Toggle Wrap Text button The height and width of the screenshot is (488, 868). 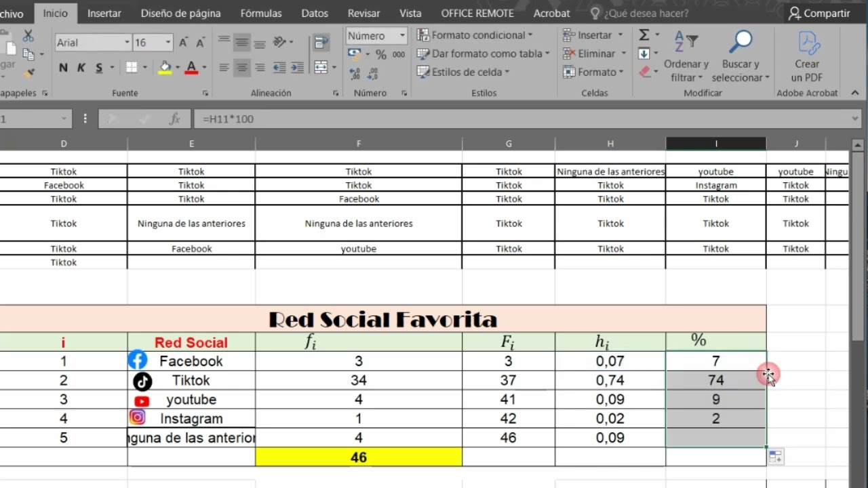click(x=321, y=43)
